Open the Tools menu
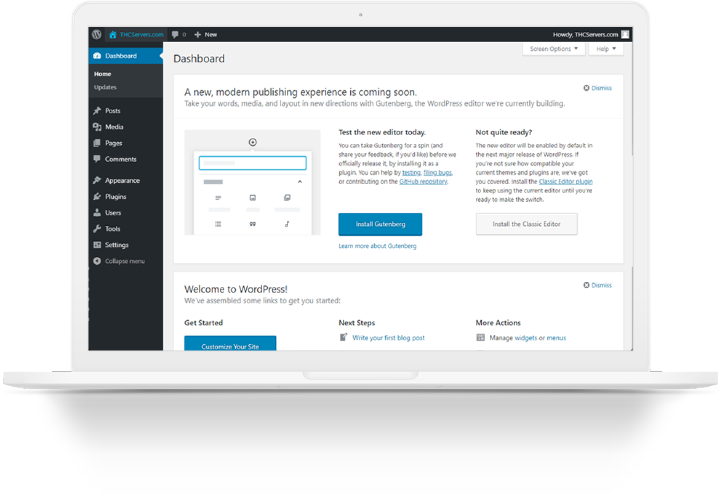Screen dimensions: 721x495 (x=113, y=229)
